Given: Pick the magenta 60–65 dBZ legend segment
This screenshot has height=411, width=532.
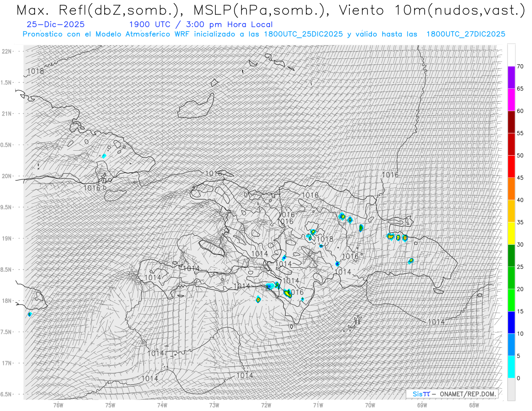Looking at the screenshot, I should (511, 100).
